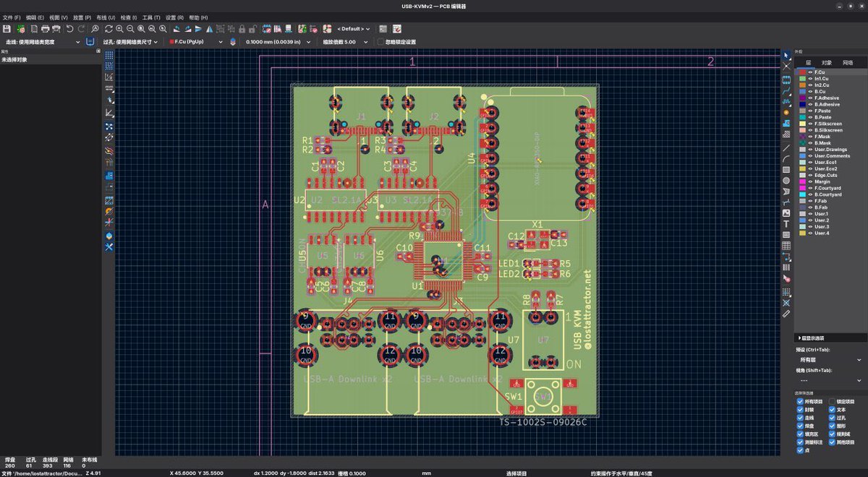This screenshot has height=477, width=868.
Task: Open the 工具 (T) menu
Action: pyautogui.click(x=151, y=17)
